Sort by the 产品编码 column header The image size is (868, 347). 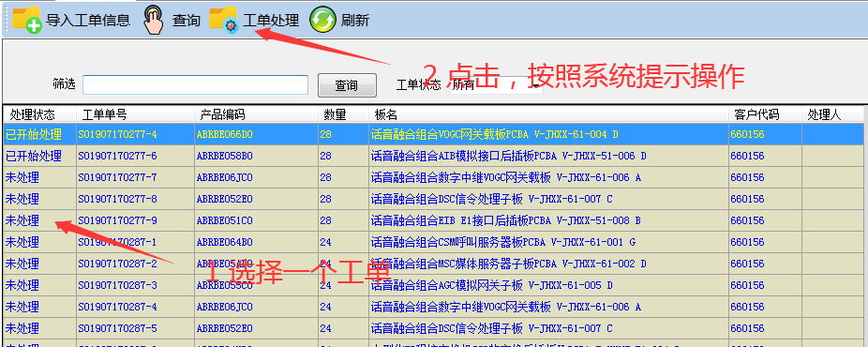point(256,114)
